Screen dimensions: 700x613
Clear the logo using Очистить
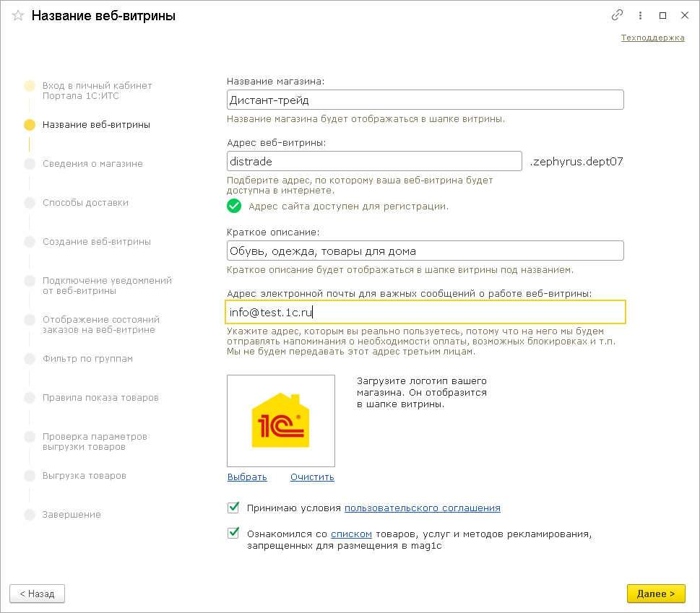click(x=312, y=477)
